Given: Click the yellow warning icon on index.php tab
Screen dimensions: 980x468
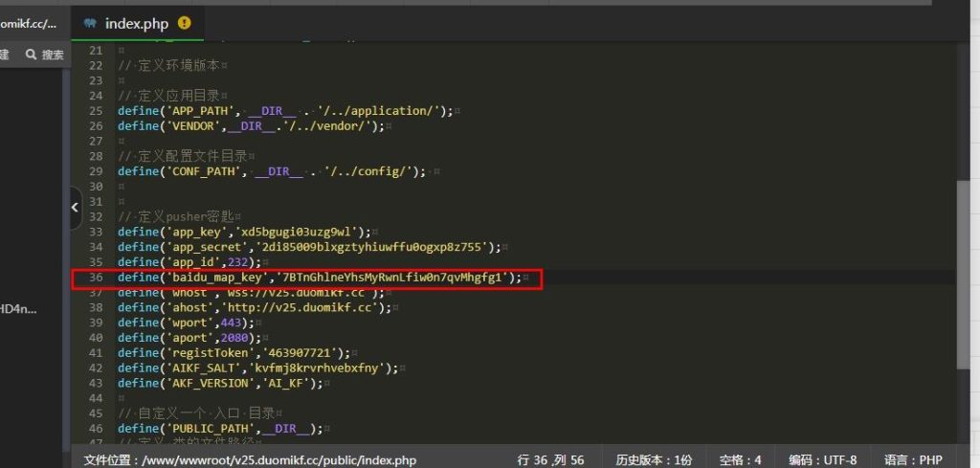Looking at the screenshot, I should pyautogui.click(x=185, y=23).
